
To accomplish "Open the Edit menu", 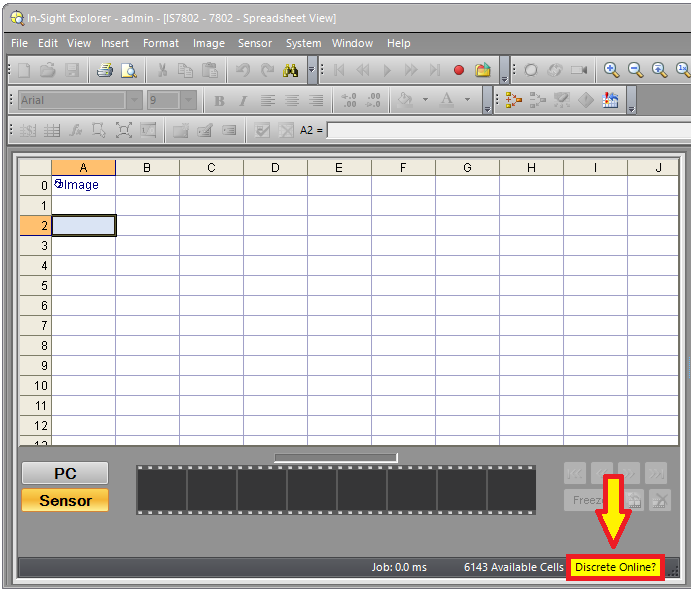I will pos(48,43).
